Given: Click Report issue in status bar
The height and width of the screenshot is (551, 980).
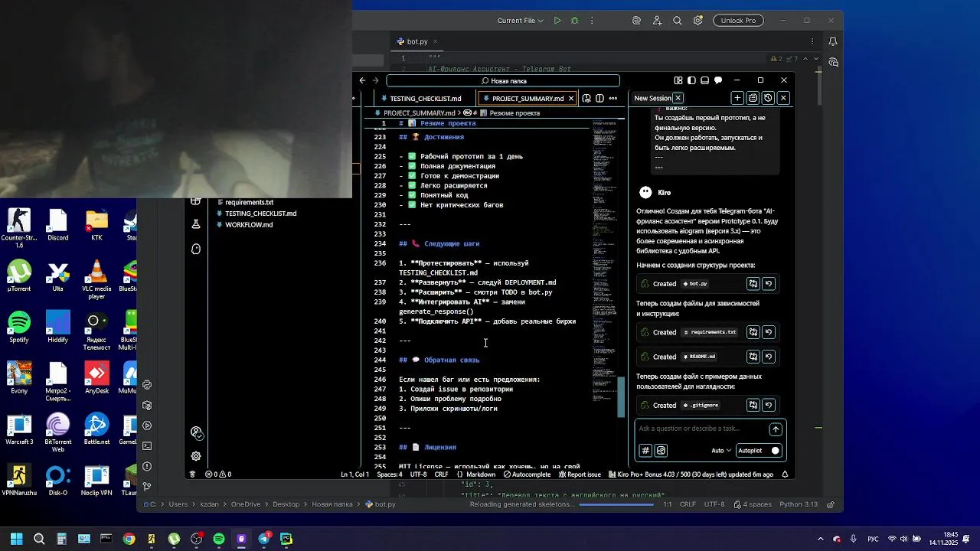Looking at the screenshot, I should pos(579,474).
